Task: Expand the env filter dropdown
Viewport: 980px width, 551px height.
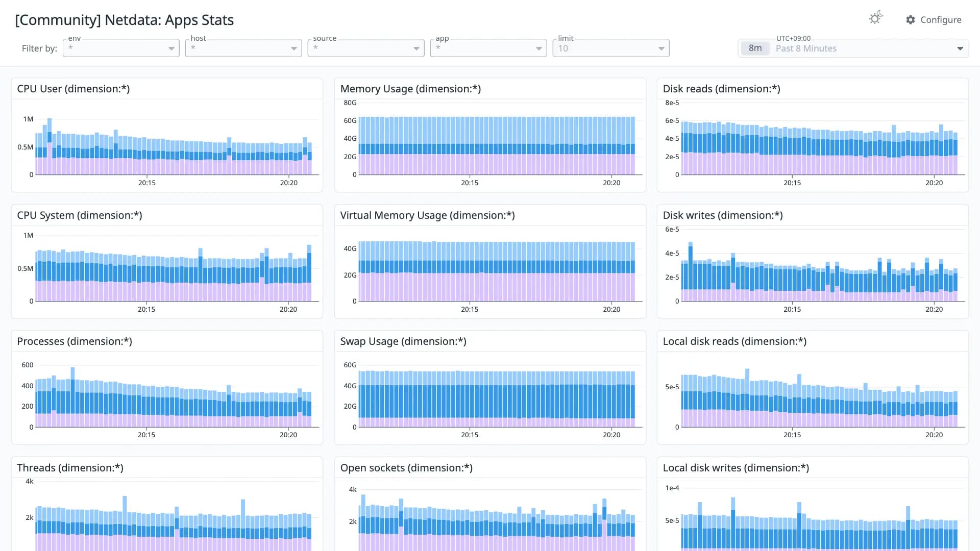Action: pyautogui.click(x=121, y=48)
